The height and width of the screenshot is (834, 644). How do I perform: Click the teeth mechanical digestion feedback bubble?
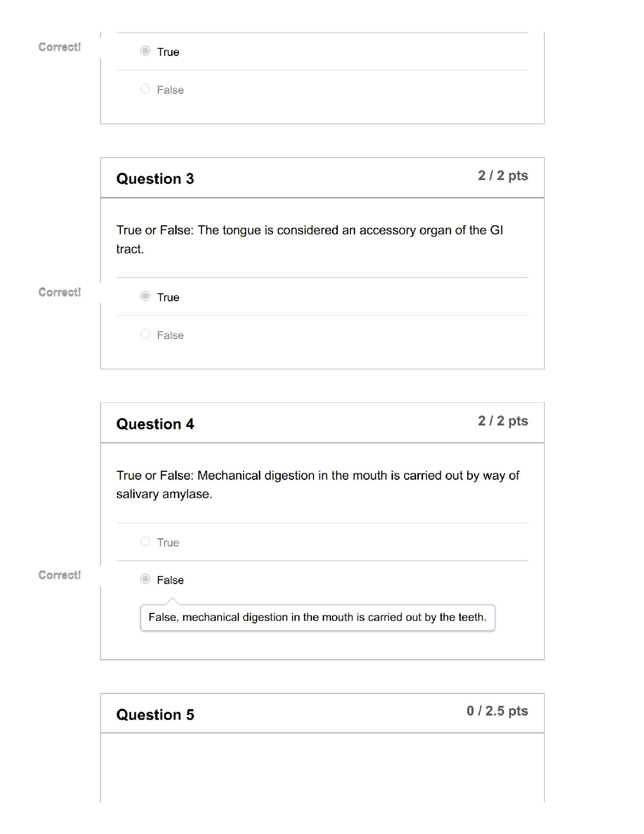pos(317,618)
